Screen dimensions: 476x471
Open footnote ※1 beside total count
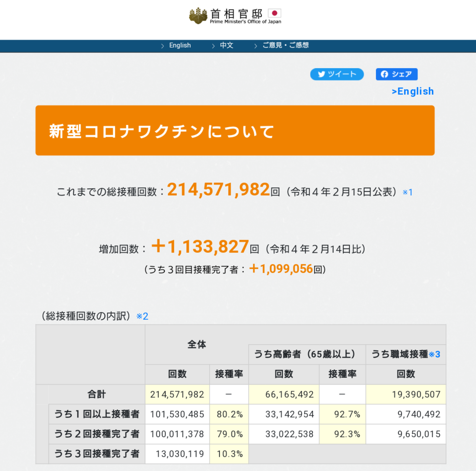pos(407,192)
